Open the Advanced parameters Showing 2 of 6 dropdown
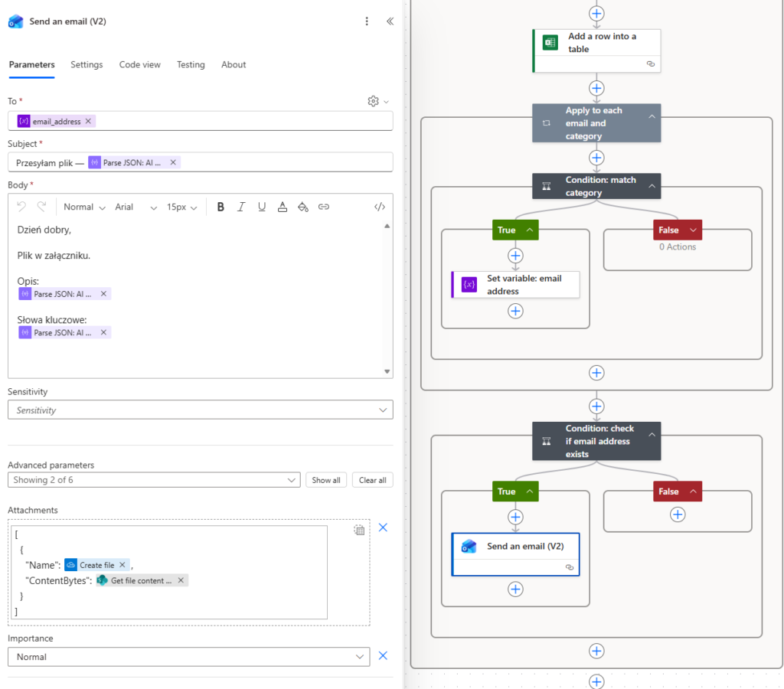The height and width of the screenshot is (689, 784). tap(154, 480)
